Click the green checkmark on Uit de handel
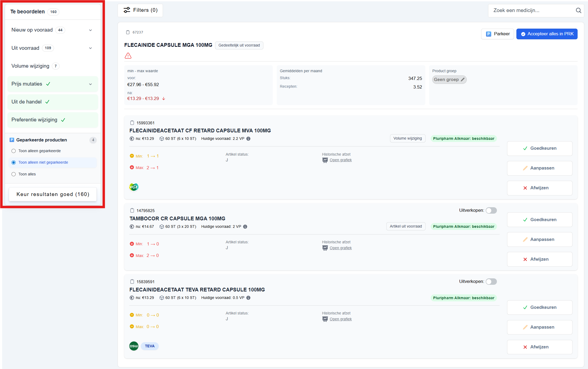The width and height of the screenshot is (588, 369). (x=47, y=102)
